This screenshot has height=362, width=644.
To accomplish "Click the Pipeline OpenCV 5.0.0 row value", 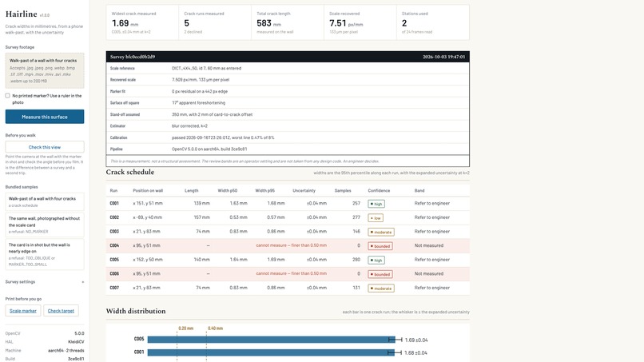I will 209,149.
